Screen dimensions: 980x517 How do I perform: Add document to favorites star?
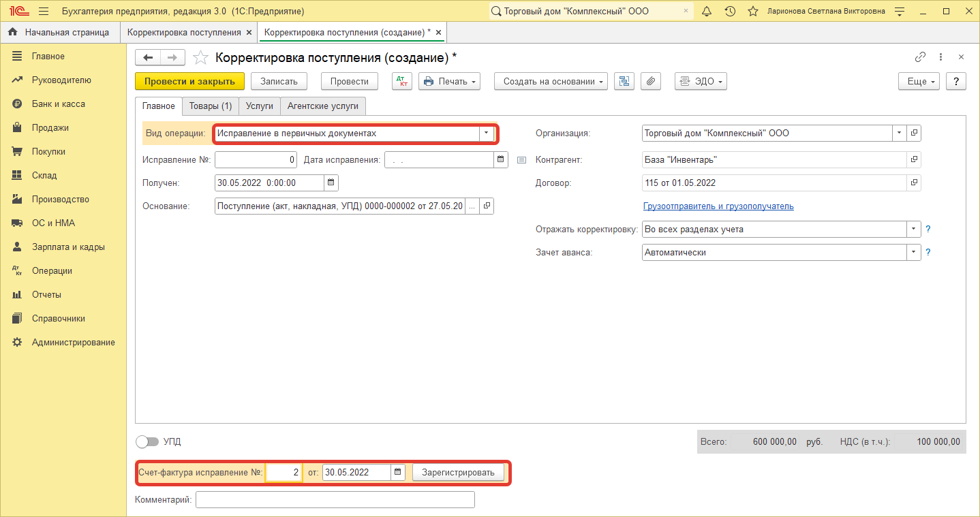pyautogui.click(x=200, y=58)
